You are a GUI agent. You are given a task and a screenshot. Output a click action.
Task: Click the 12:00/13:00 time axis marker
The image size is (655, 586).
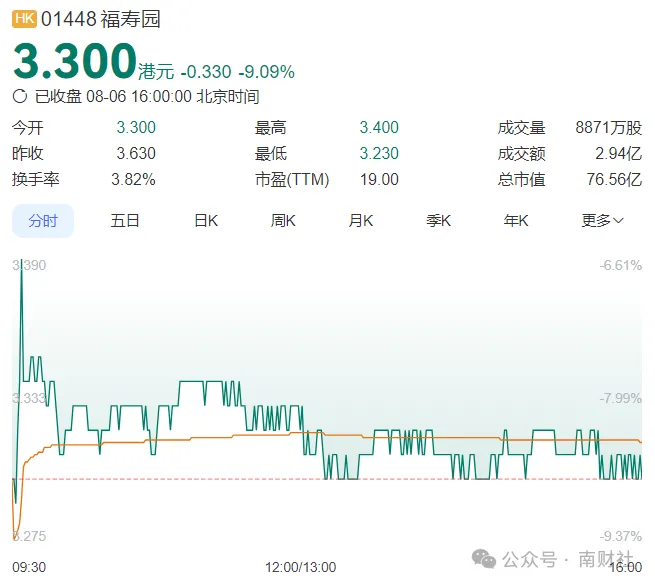coord(298,567)
